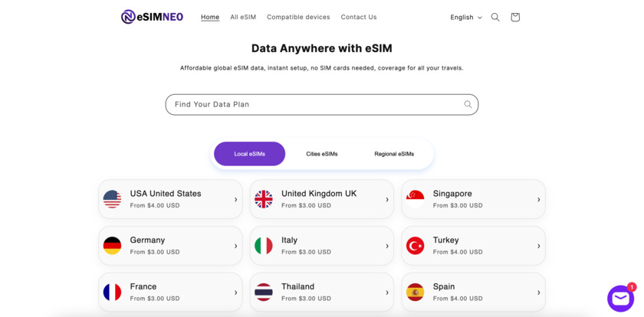Go to All eSIM page
Screen dimensions: 644x317
click(243, 17)
